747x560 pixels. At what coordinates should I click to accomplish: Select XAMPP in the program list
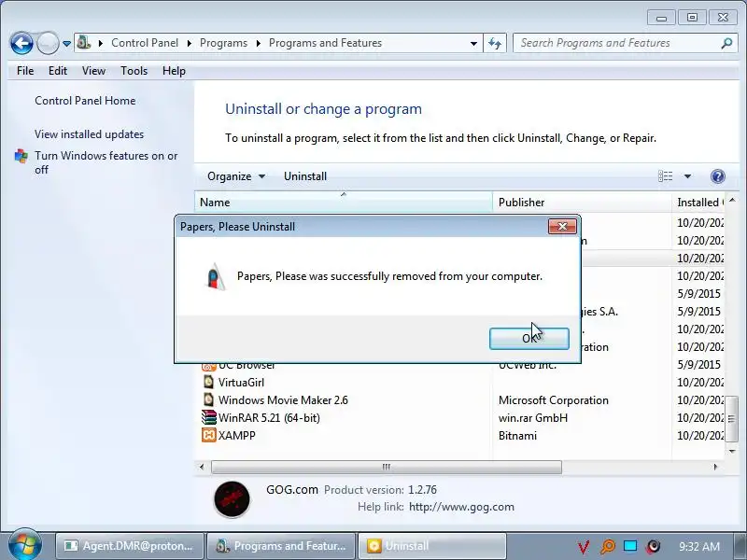coord(237,436)
